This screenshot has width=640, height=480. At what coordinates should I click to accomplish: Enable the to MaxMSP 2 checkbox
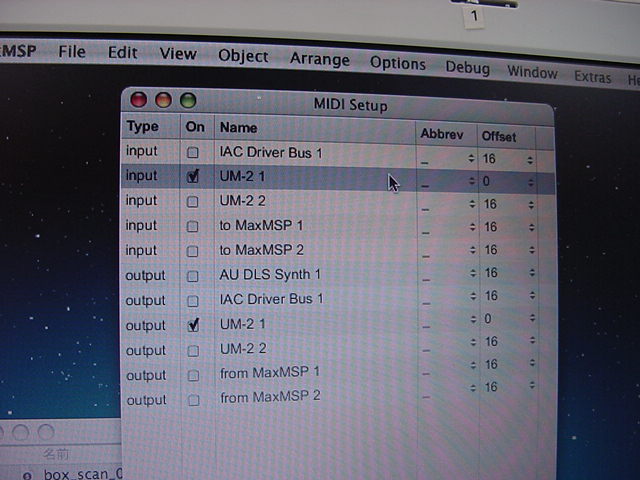[x=192, y=251]
